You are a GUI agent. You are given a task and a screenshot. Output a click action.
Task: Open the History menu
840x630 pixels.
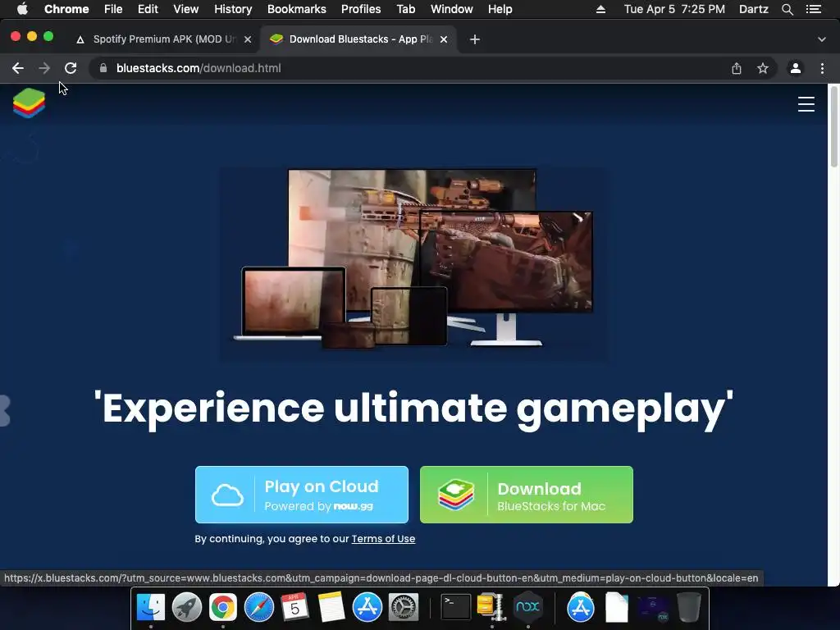[x=233, y=9]
